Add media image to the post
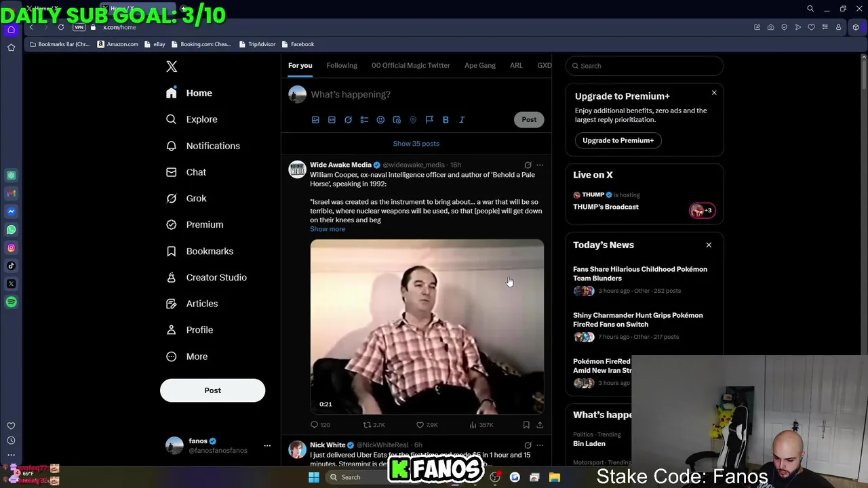 (x=315, y=120)
